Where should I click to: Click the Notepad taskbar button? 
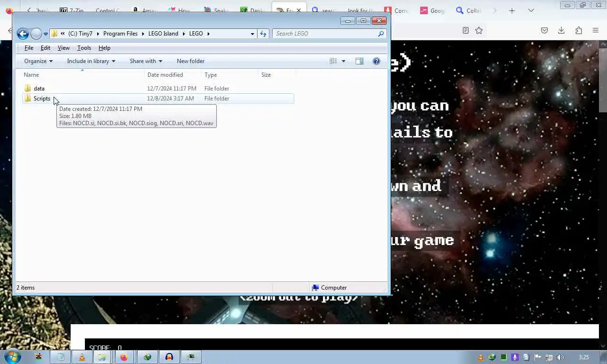coord(60,357)
